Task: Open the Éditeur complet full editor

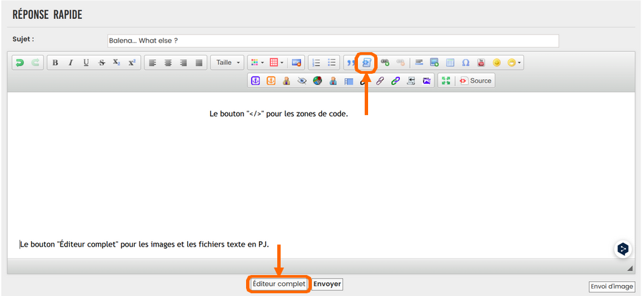Action: (279, 284)
